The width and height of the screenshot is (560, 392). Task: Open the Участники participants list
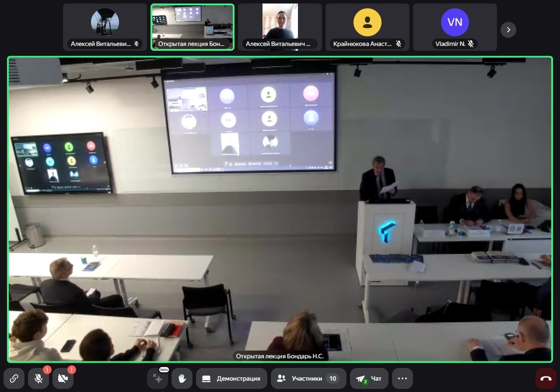(x=308, y=378)
